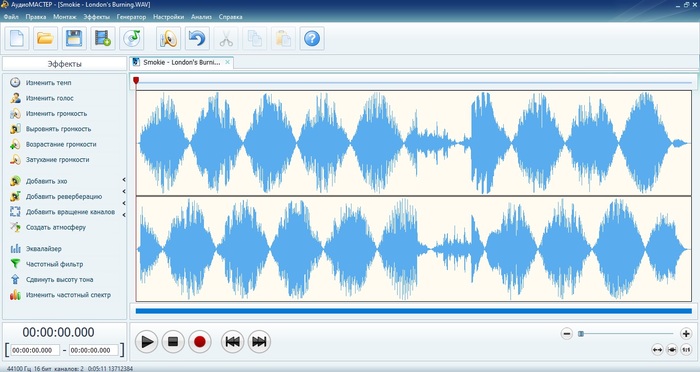Click the paste clipboard icon
The width and height of the screenshot is (700, 372).
tap(283, 38)
